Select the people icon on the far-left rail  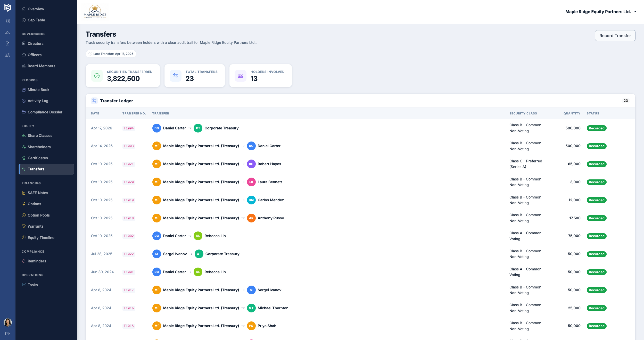(7, 32)
